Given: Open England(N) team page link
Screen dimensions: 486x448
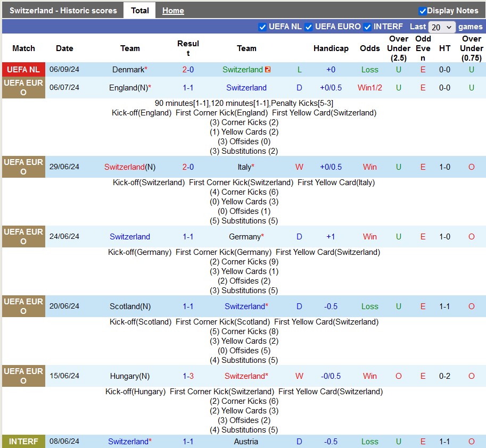Looking at the screenshot, I should tap(128, 88).
